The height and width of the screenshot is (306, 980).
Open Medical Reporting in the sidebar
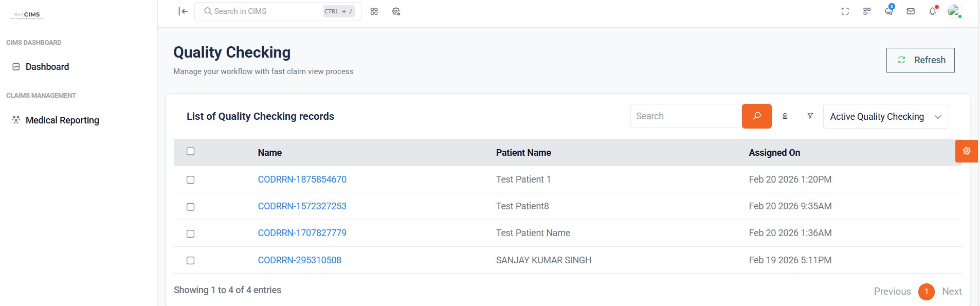pos(62,120)
